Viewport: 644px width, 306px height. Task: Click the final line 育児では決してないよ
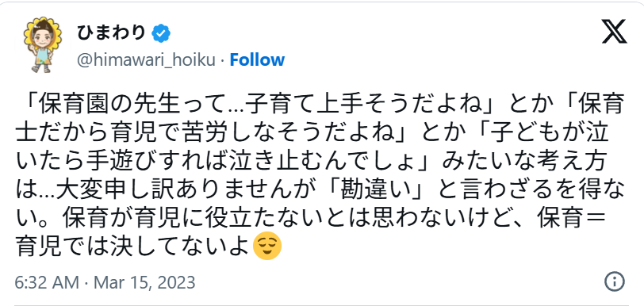click(132, 246)
